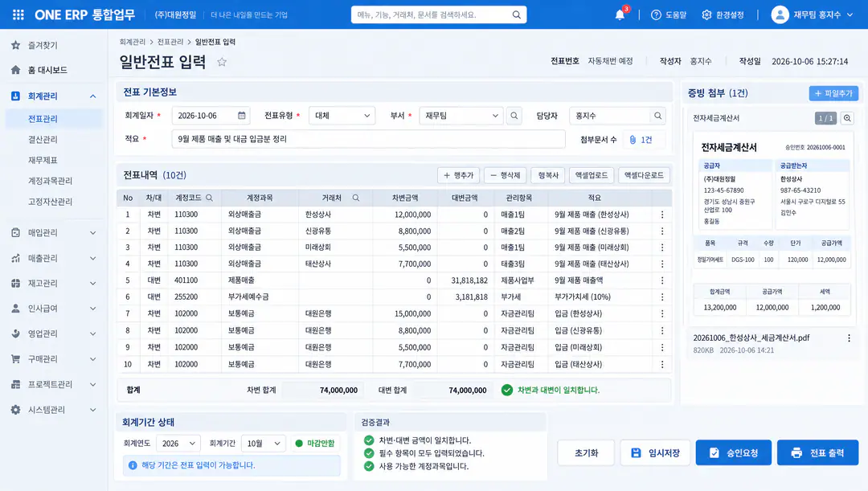Select 재무제표 menu item
Image resolution: width=868 pixels, height=491 pixels.
(43, 161)
